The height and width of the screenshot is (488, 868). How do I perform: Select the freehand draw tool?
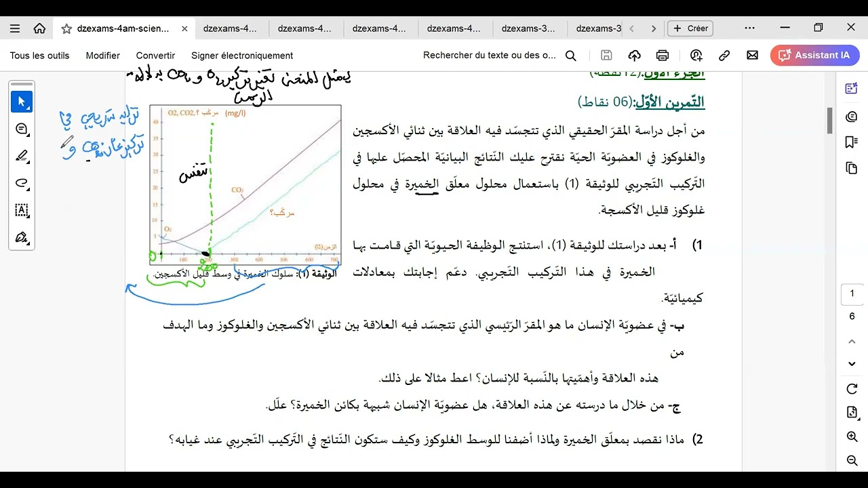tap(22, 183)
